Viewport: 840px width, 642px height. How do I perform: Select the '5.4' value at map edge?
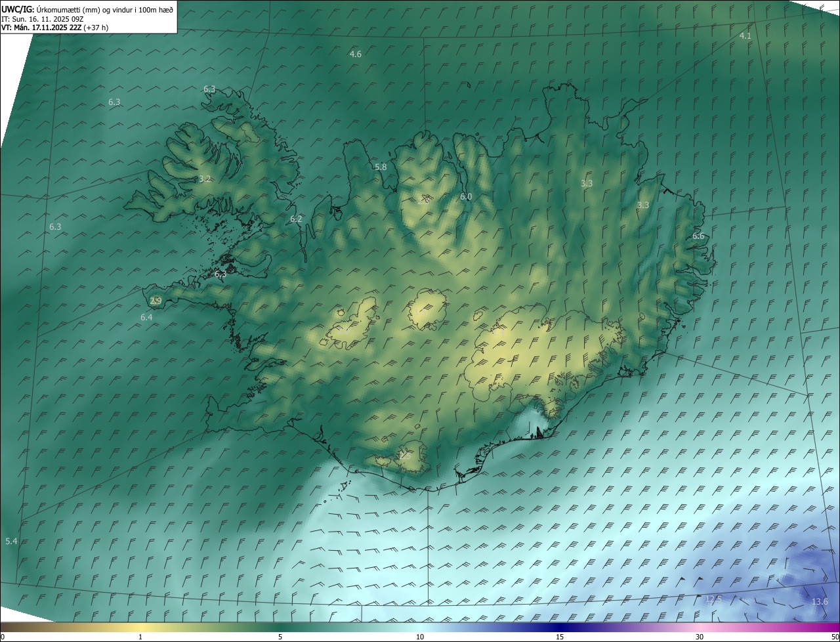tap(11, 542)
